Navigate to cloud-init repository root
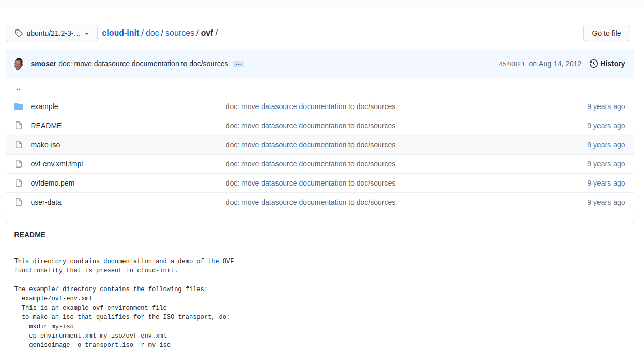 pos(120,33)
